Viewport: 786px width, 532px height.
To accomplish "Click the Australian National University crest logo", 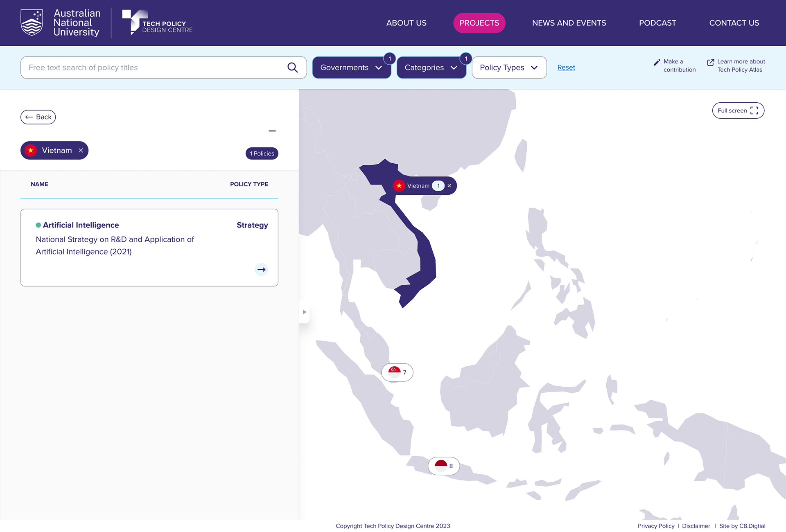I will (32, 23).
